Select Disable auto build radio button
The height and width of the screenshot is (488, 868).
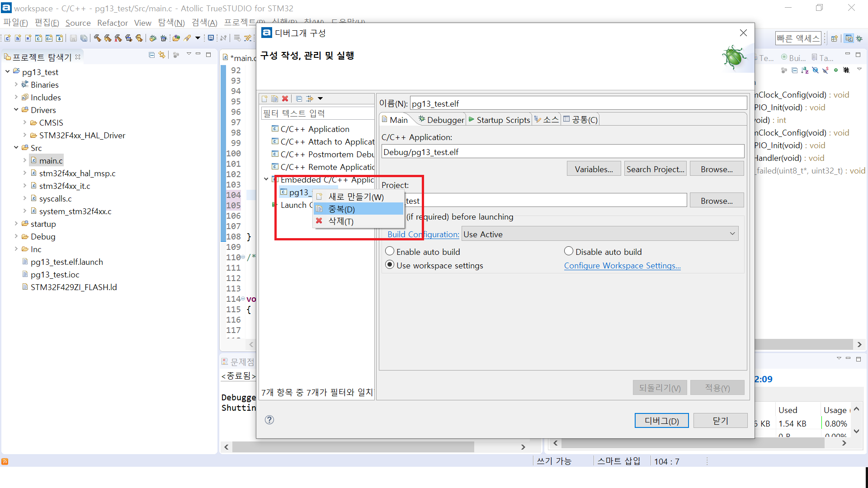pos(569,251)
